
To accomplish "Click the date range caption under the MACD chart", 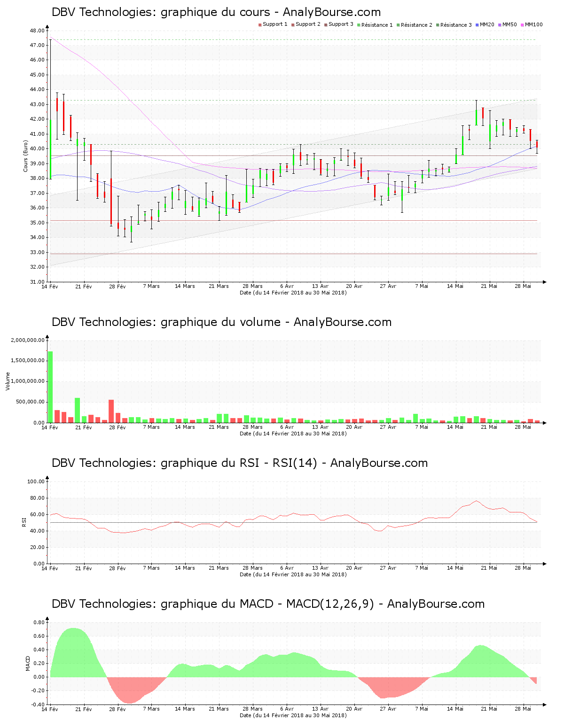I will tap(293, 715).
